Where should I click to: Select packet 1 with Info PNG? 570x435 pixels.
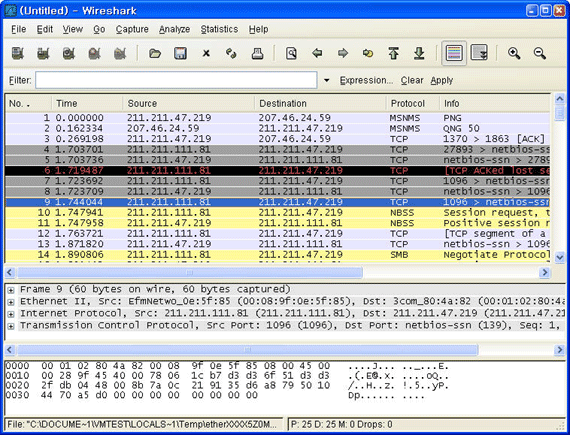[x=277, y=118]
